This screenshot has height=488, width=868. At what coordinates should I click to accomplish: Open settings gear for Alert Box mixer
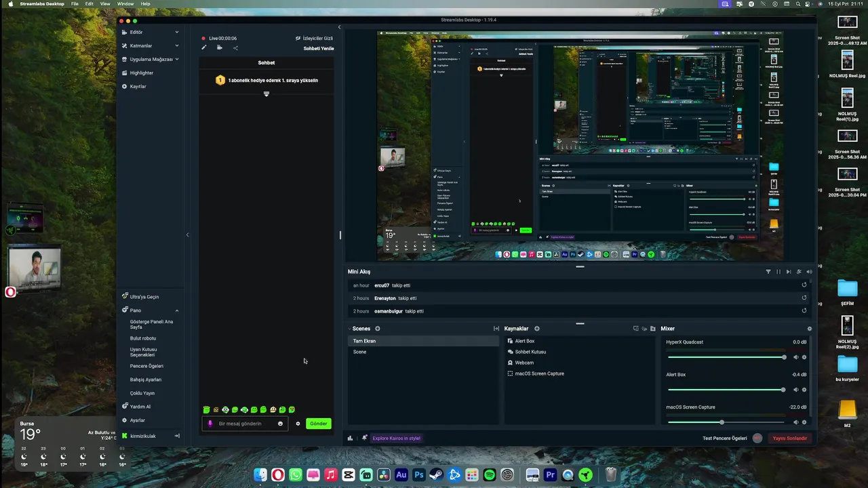[804, 390]
